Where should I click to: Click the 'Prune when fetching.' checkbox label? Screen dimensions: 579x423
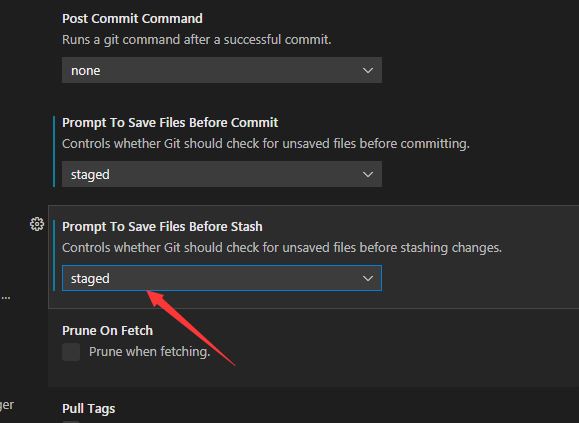click(150, 352)
